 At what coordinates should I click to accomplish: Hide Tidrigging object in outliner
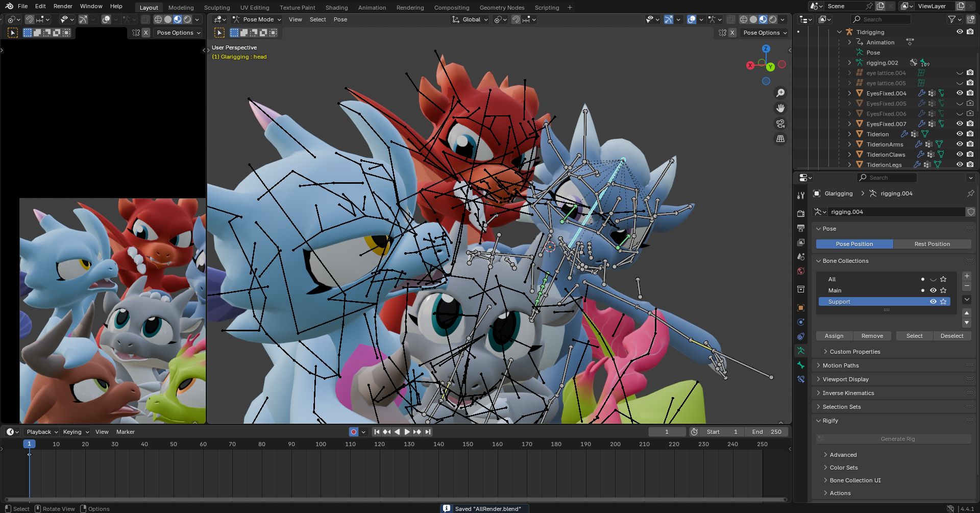tap(960, 32)
